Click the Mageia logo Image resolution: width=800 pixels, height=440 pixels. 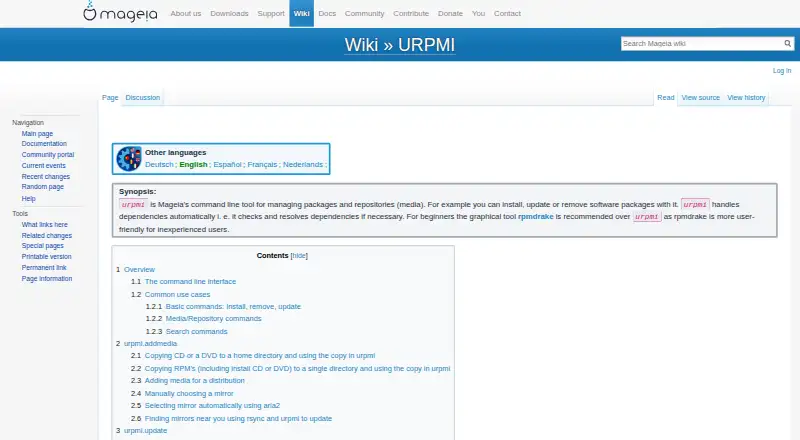[120, 12]
